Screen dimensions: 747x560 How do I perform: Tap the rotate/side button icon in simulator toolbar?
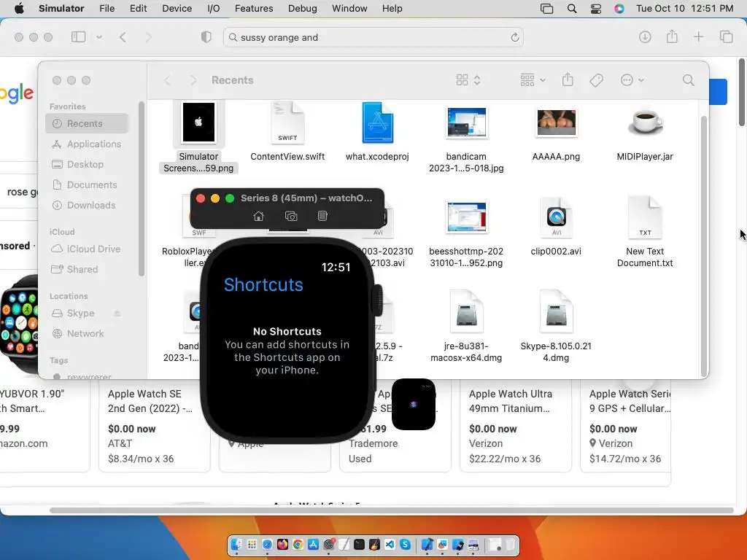click(x=322, y=216)
